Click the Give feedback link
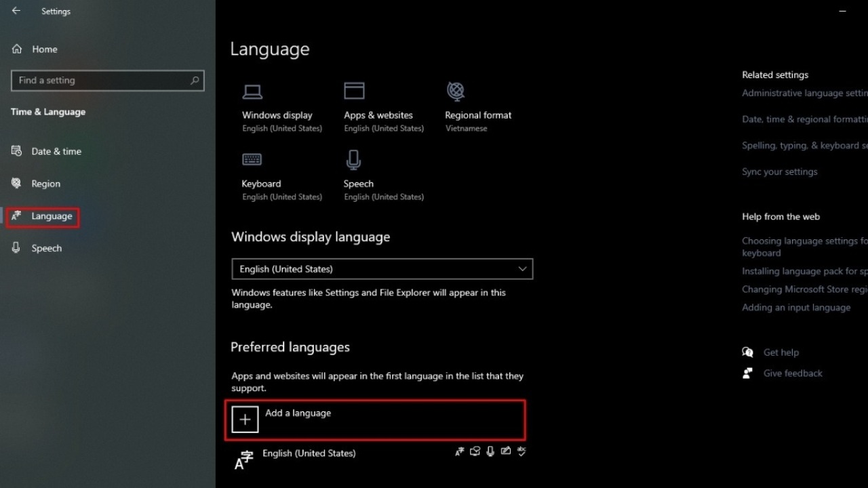Viewport: 868px width, 488px height. pos(793,373)
